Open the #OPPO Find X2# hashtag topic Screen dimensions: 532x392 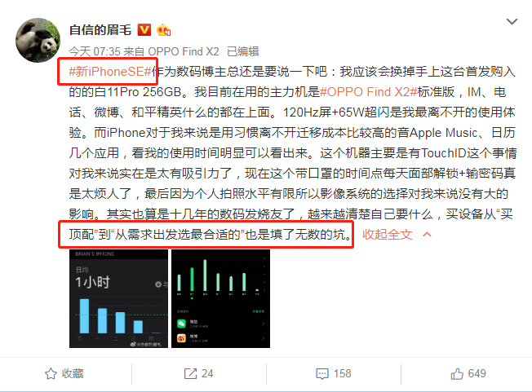coord(369,92)
